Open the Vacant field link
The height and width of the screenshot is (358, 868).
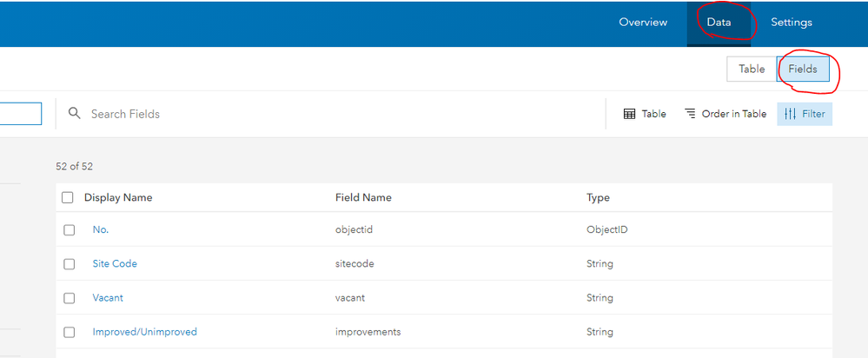[x=108, y=298]
